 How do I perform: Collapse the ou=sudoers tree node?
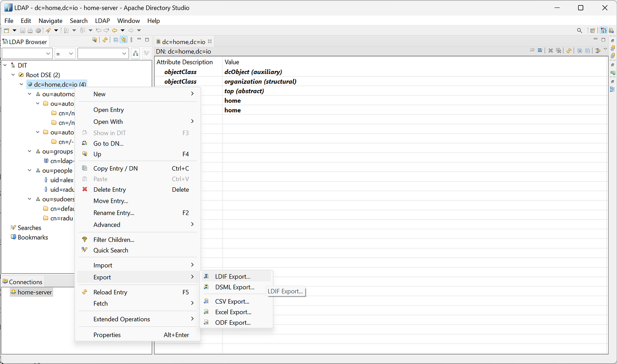point(30,199)
